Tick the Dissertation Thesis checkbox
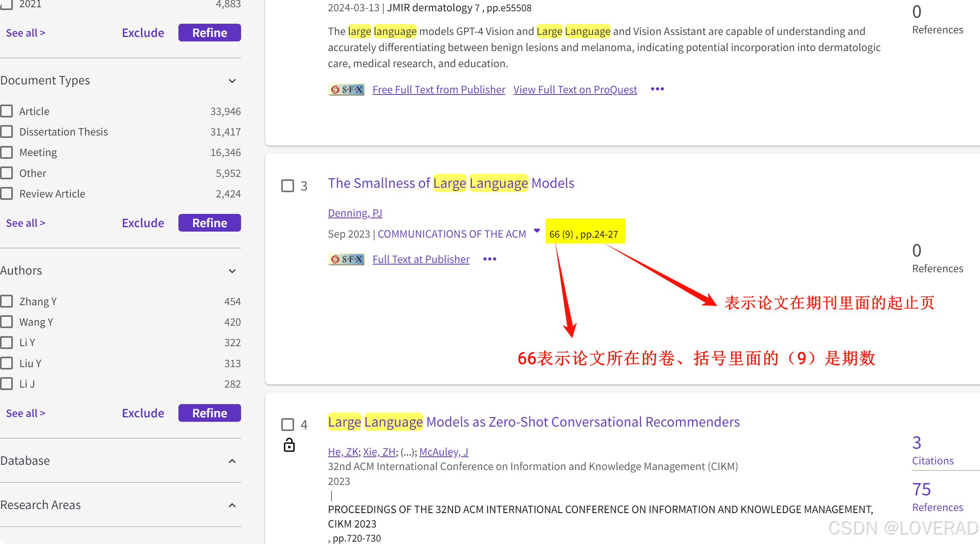 [x=7, y=131]
